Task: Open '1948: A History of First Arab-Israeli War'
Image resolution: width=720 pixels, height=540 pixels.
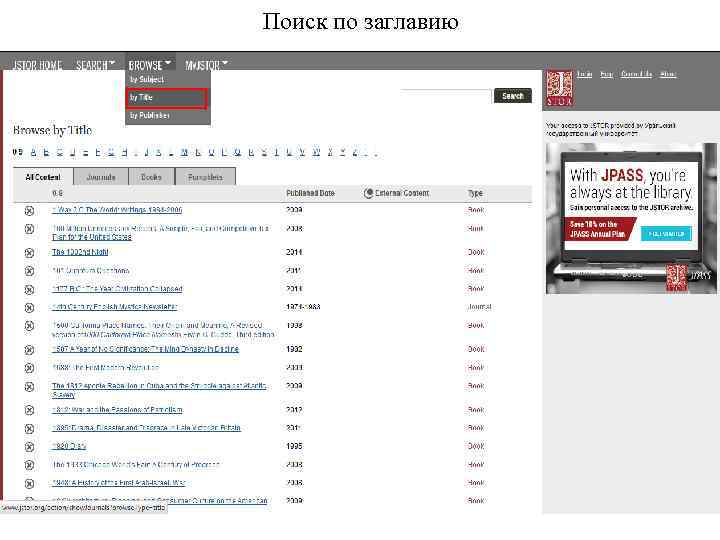Action: [118, 483]
